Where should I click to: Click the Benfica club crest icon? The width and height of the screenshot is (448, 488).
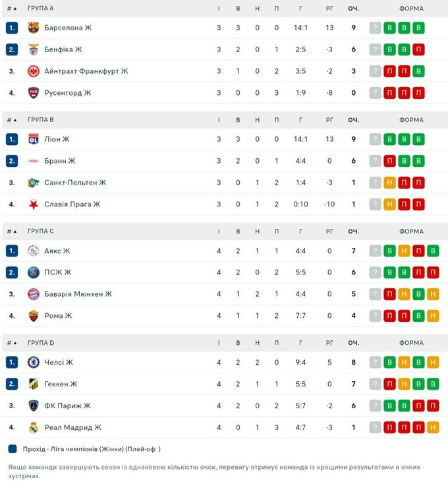34,49
